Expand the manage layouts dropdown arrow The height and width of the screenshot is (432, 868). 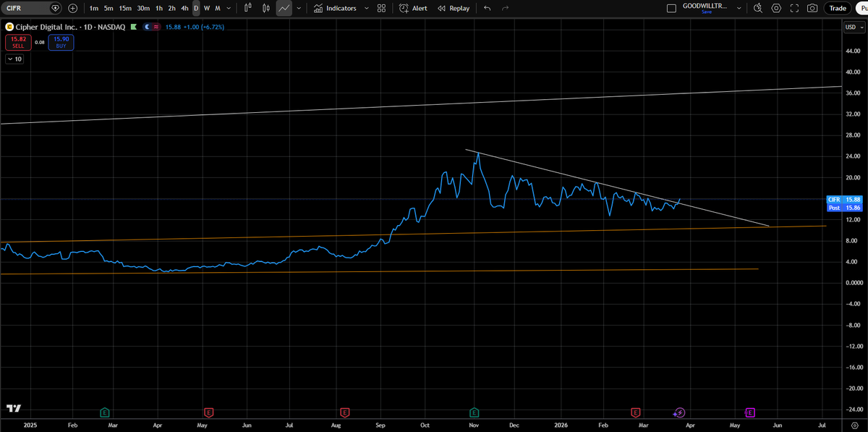pyautogui.click(x=739, y=8)
